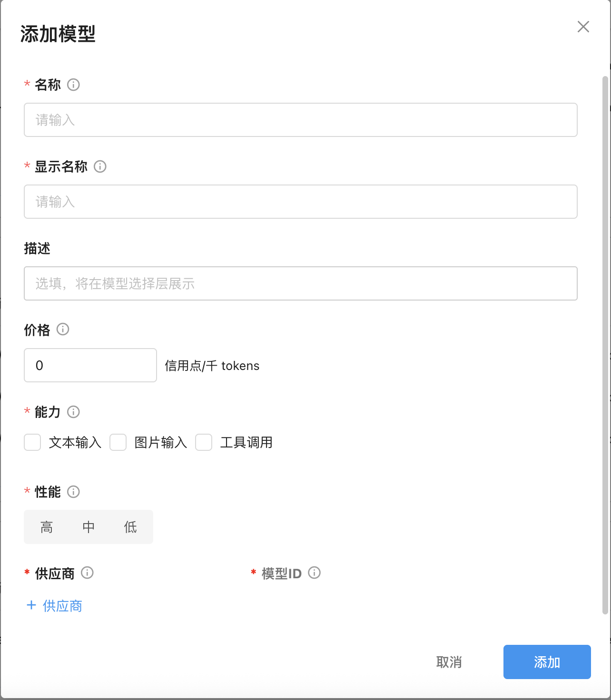Click info icon next to 名称 label

[73, 85]
